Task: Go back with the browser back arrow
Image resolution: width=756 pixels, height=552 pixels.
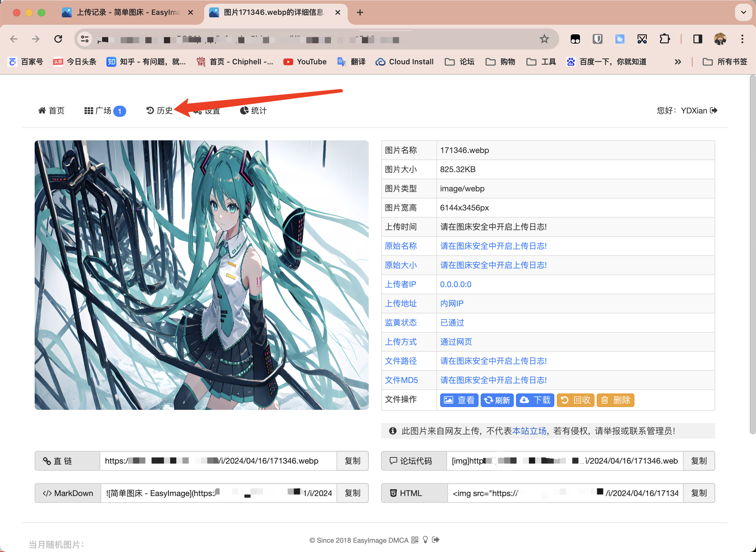Action: click(14, 39)
